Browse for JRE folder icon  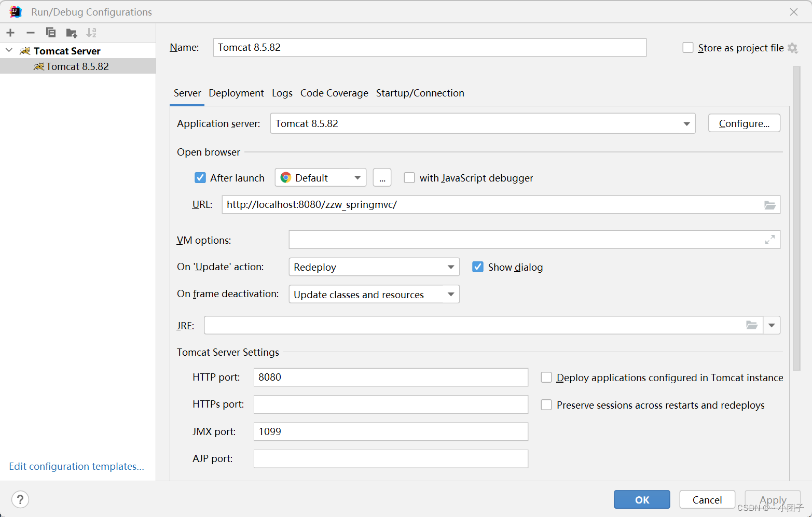pos(752,325)
